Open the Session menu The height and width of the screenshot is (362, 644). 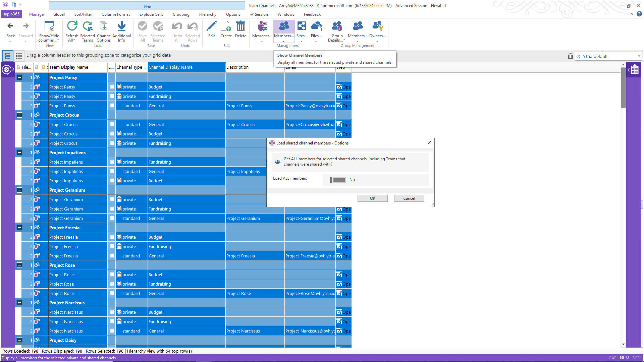(259, 14)
